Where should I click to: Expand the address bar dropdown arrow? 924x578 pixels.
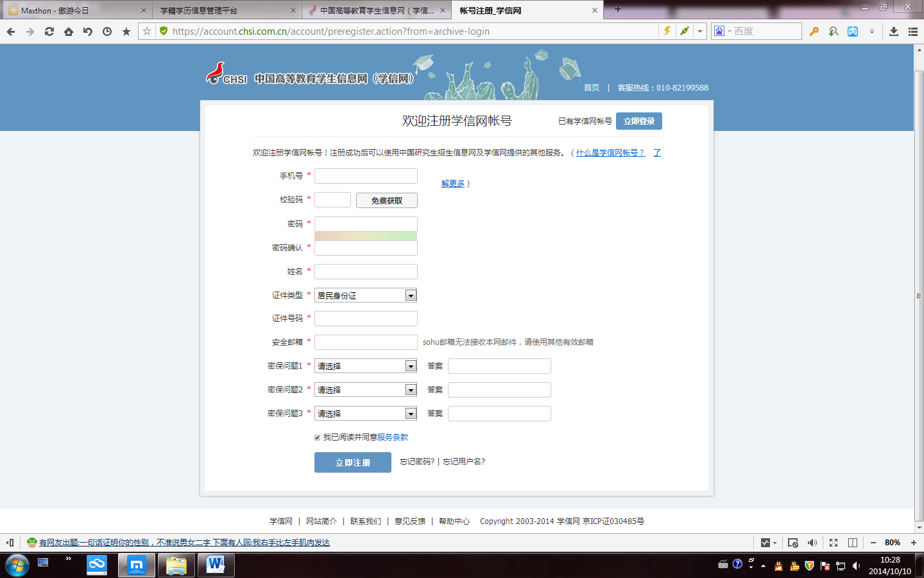700,31
